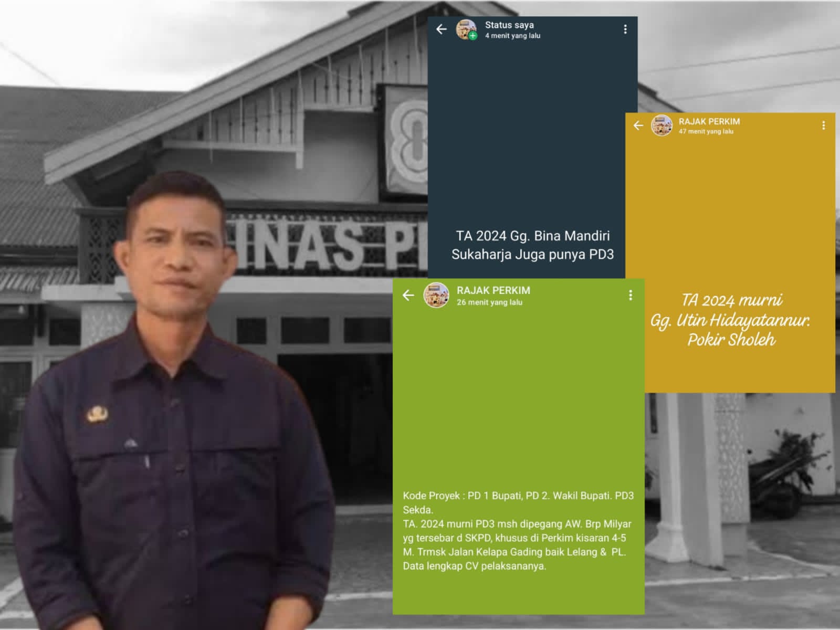Tap cursive 'Gg. Utin Hidayatannur' status text
840x630 pixels.
tap(730, 320)
